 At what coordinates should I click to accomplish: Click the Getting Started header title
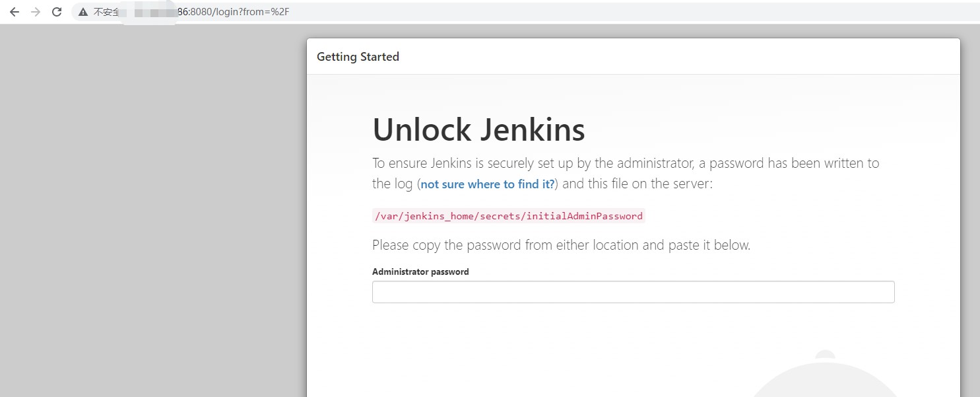point(358,57)
